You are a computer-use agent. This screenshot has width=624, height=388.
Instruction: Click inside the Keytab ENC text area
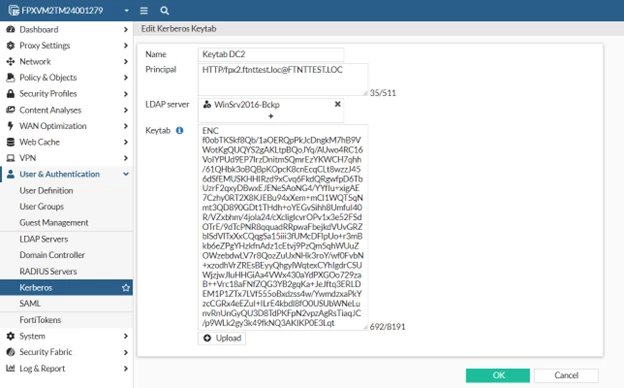(283, 227)
